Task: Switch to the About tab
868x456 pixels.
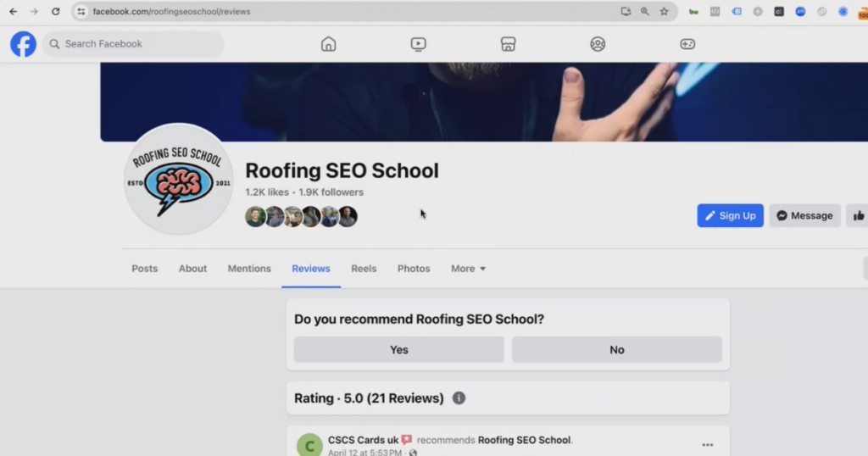Action: 192,269
